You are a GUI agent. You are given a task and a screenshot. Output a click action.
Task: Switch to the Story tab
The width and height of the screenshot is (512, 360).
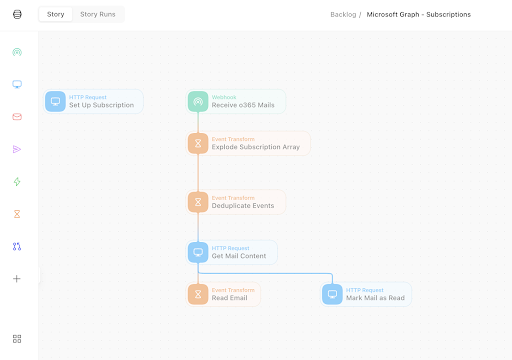[55, 14]
